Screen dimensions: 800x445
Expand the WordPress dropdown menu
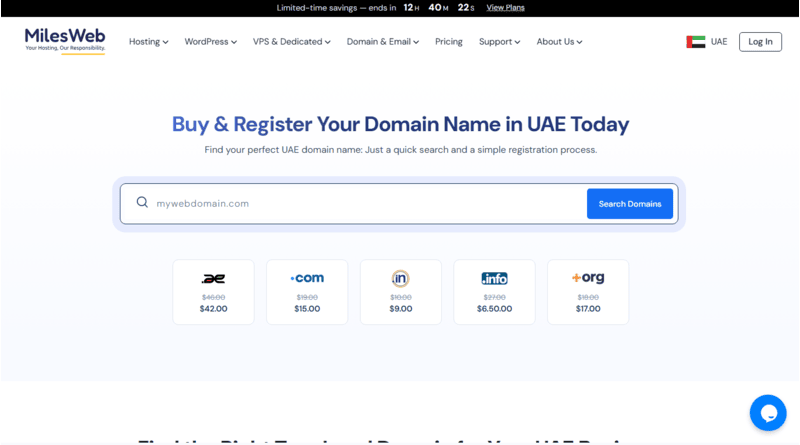[x=211, y=42]
